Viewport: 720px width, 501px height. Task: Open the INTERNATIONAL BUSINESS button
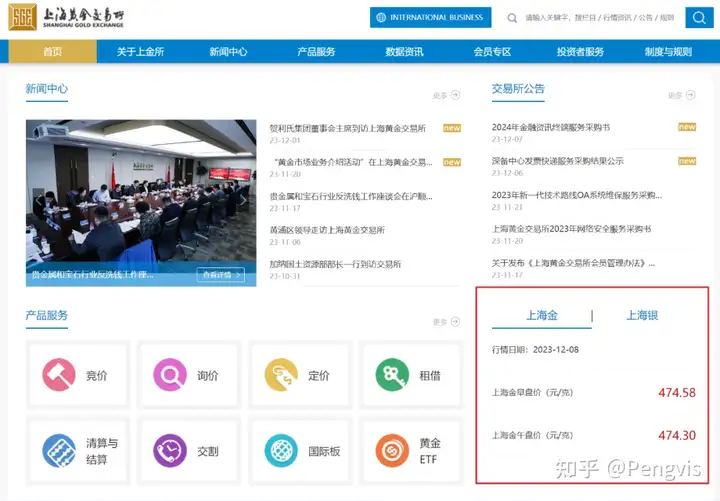pos(430,17)
